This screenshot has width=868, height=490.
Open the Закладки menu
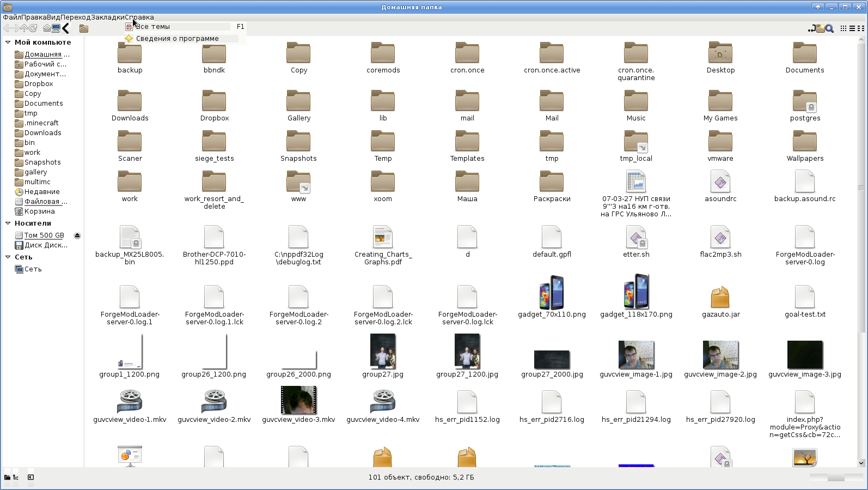pyautogui.click(x=107, y=17)
